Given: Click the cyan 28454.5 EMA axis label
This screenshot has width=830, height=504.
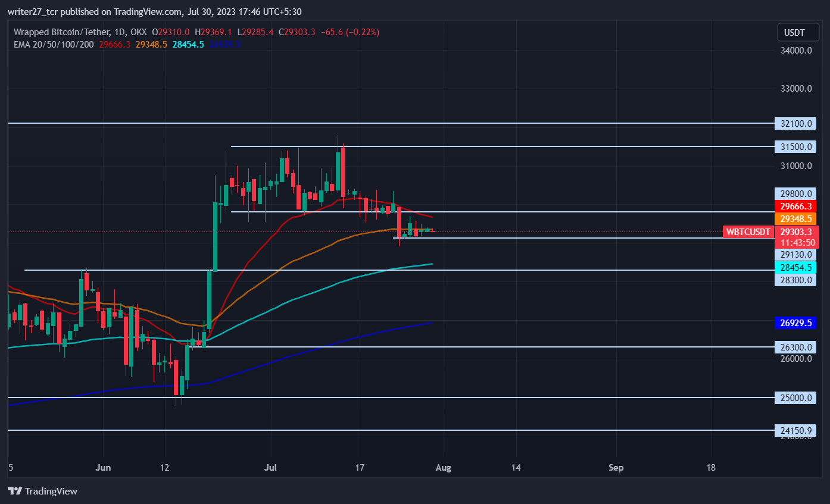Looking at the screenshot, I should click(x=796, y=267).
